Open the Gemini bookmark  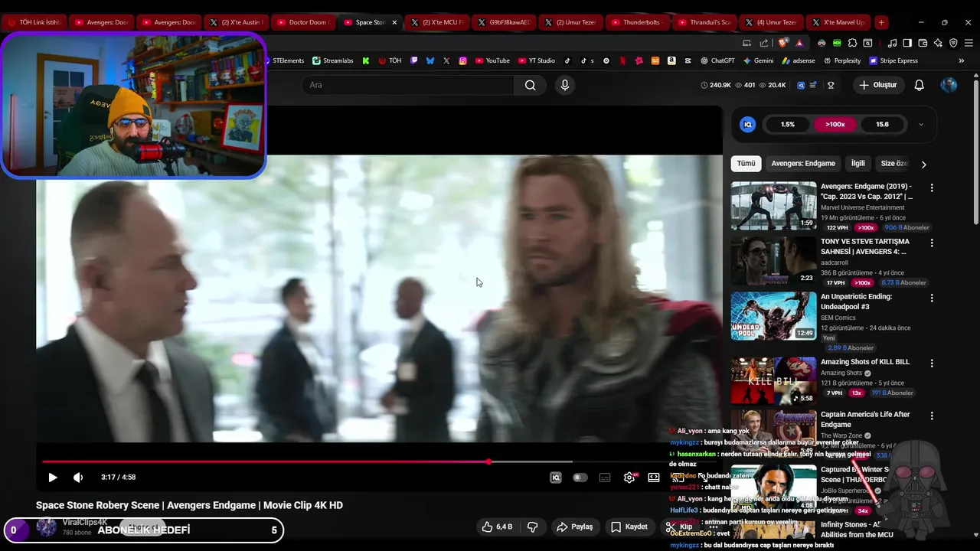click(x=758, y=60)
